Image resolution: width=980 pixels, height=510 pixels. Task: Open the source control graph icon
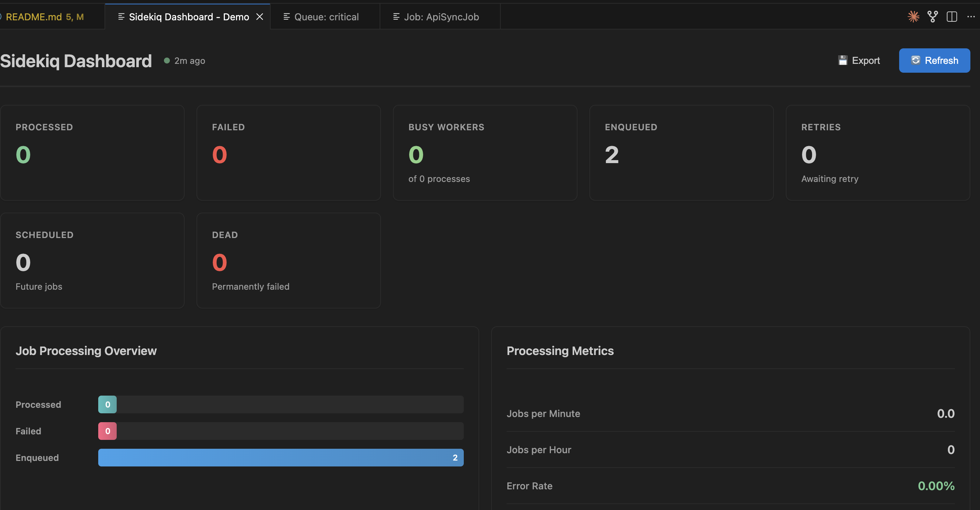pyautogui.click(x=933, y=16)
